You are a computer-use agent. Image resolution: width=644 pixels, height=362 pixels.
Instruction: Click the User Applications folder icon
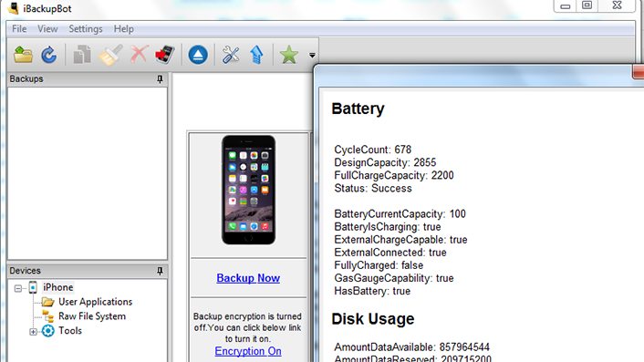coord(47,302)
